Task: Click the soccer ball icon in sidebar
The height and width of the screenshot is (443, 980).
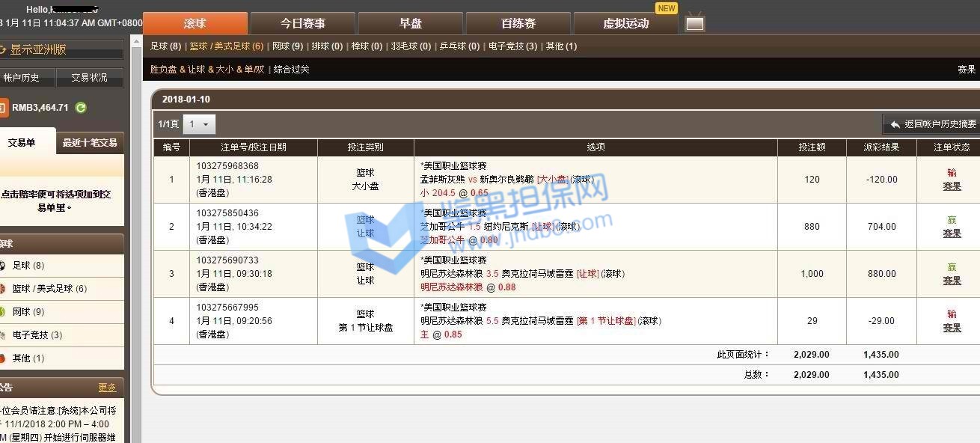Action: (3, 266)
